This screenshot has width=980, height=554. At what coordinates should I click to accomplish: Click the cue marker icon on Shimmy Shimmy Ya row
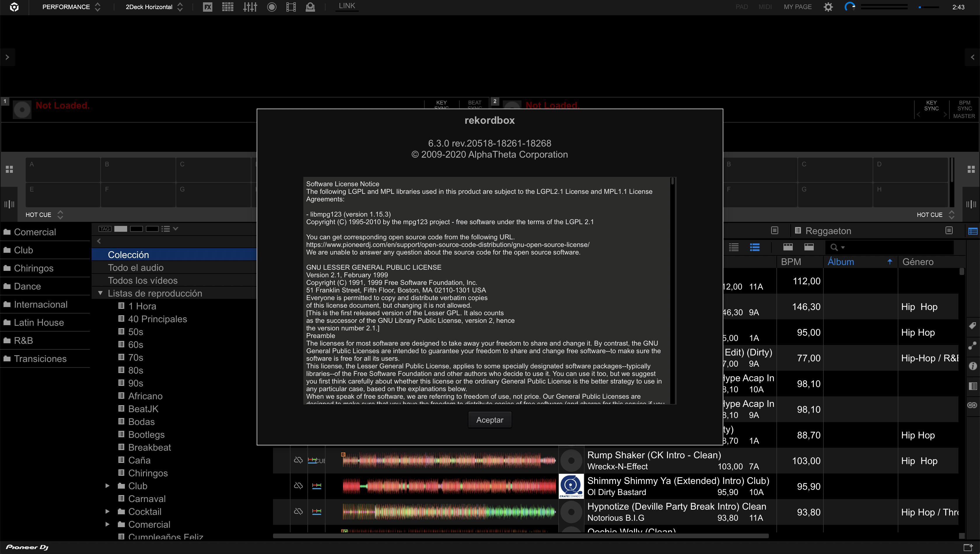click(x=316, y=486)
